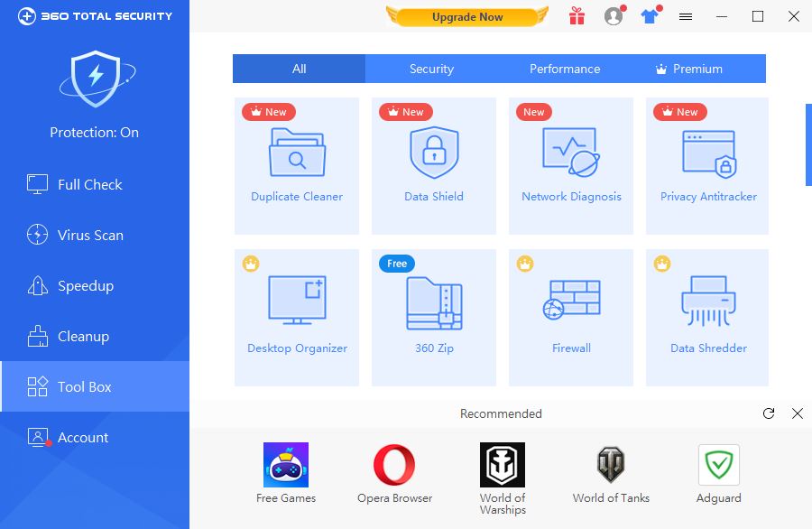Open the Duplicate Cleaner tool
The width and height of the screenshot is (812, 529).
pyautogui.click(x=297, y=166)
